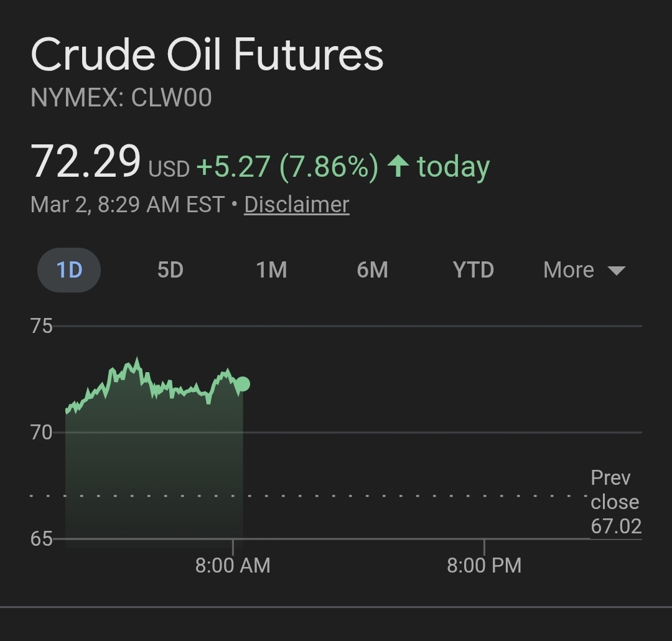Click the 72.29 price value
Viewport: 672px width, 641px height.
[86, 162]
